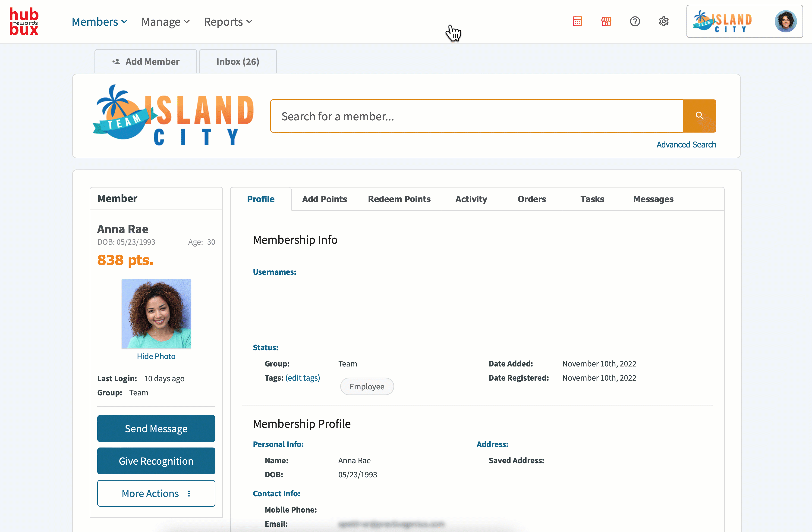Screen dimensions: 812x532
Task: Click the Send Message button
Action: [156, 428]
